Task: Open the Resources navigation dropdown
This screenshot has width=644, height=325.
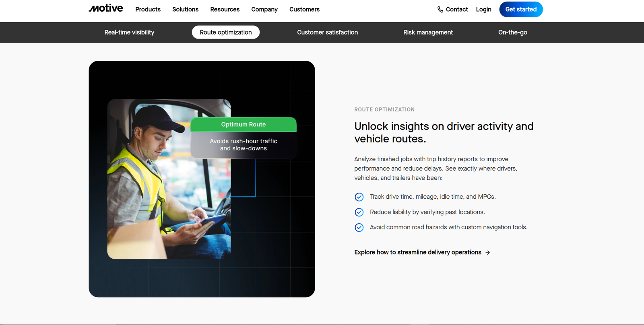Action: pos(225,9)
